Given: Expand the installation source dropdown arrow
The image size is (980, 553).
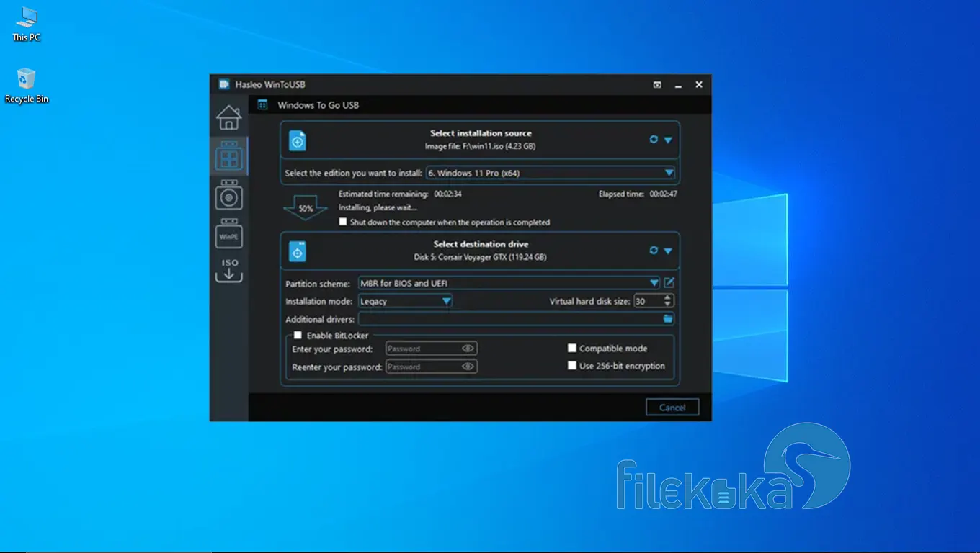Looking at the screenshot, I should tap(668, 140).
